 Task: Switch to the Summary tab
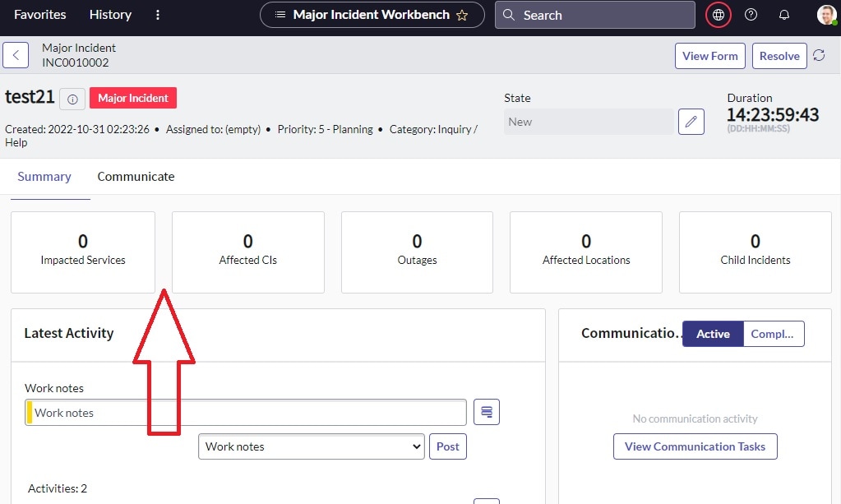click(44, 177)
